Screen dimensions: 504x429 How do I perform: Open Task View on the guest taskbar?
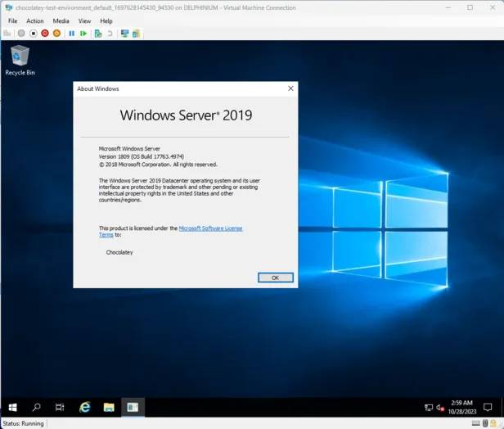60,408
